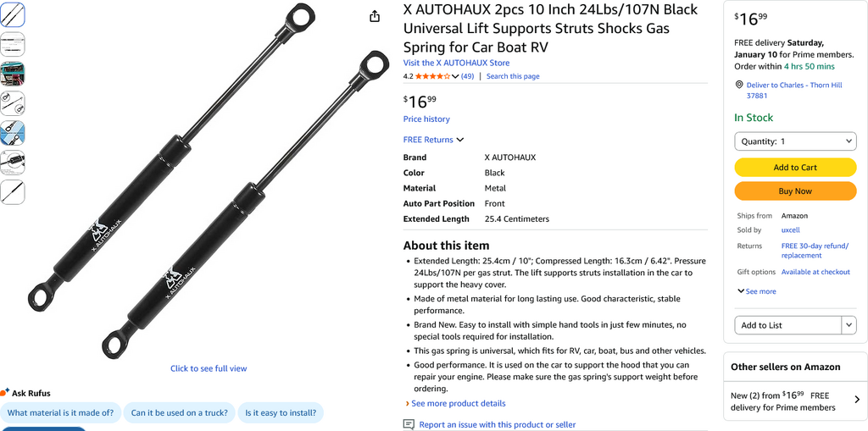Click the report issue speech bubble icon

(x=409, y=424)
